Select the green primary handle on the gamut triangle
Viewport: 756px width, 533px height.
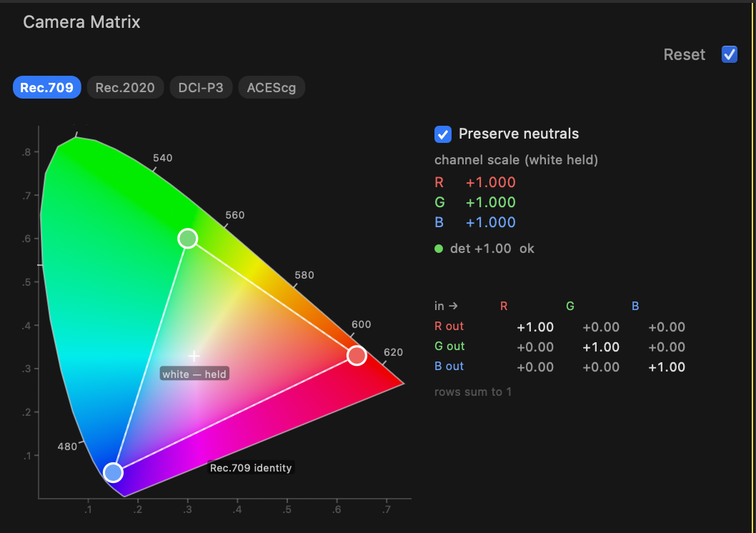click(187, 238)
